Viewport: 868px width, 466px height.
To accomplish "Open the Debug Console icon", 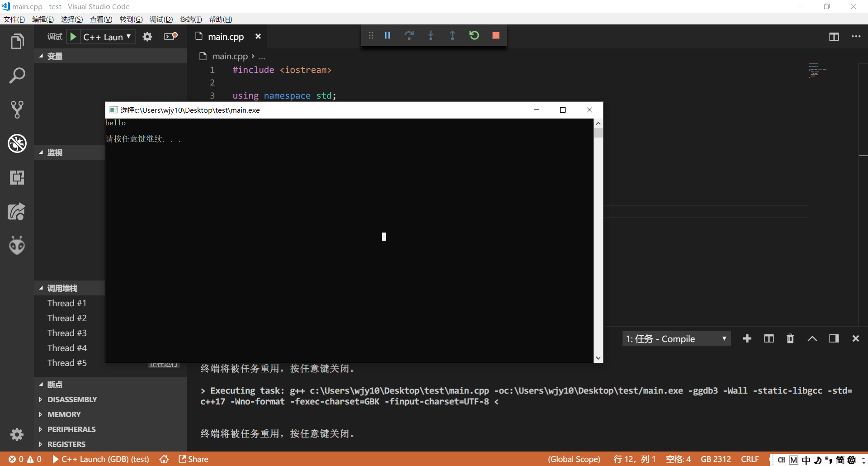I will click(x=170, y=37).
